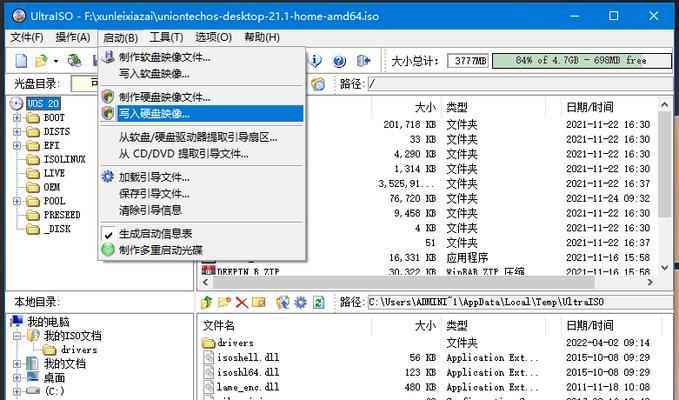The height and width of the screenshot is (400, 679).
Task: Click the local Refresh icon
Action: click(x=318, y=302)
